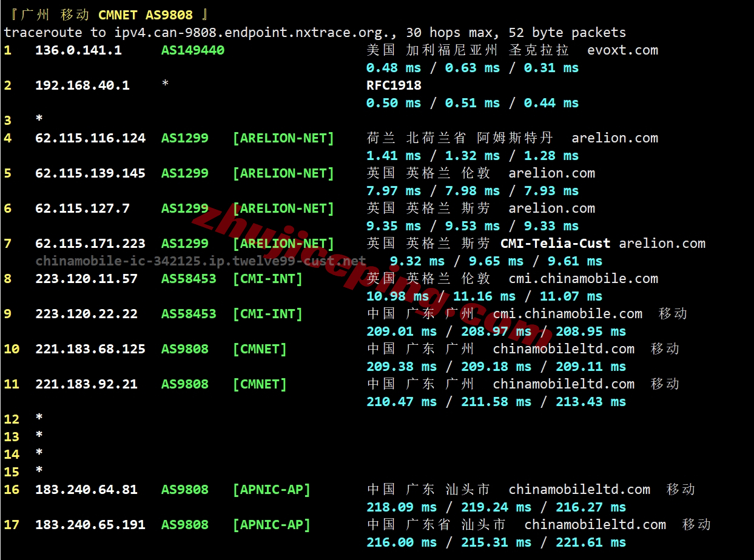The width and height of the screenshot is (754, 560).
Task: Select latency 10.98 ms on hop 8
Action: pyautogui.click(x=397, y=296)
